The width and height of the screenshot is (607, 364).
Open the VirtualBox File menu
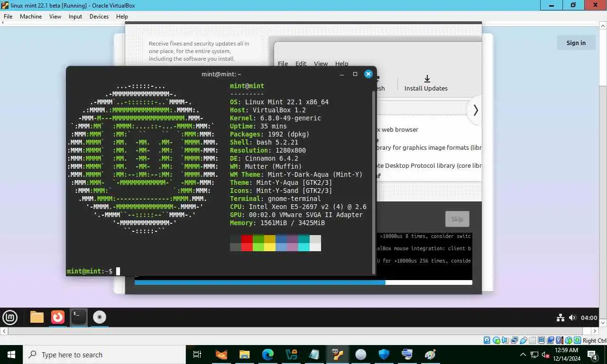[8, 16]
